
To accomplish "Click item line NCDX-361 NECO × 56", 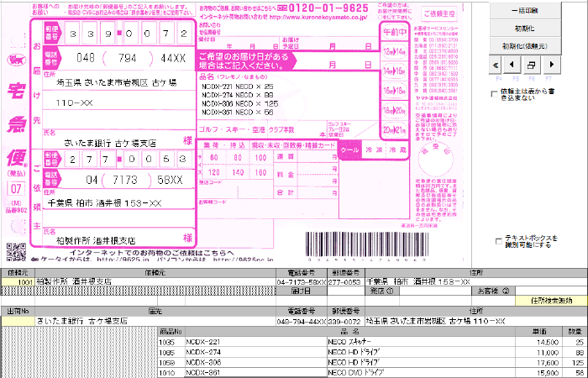I will pos(238,112).
